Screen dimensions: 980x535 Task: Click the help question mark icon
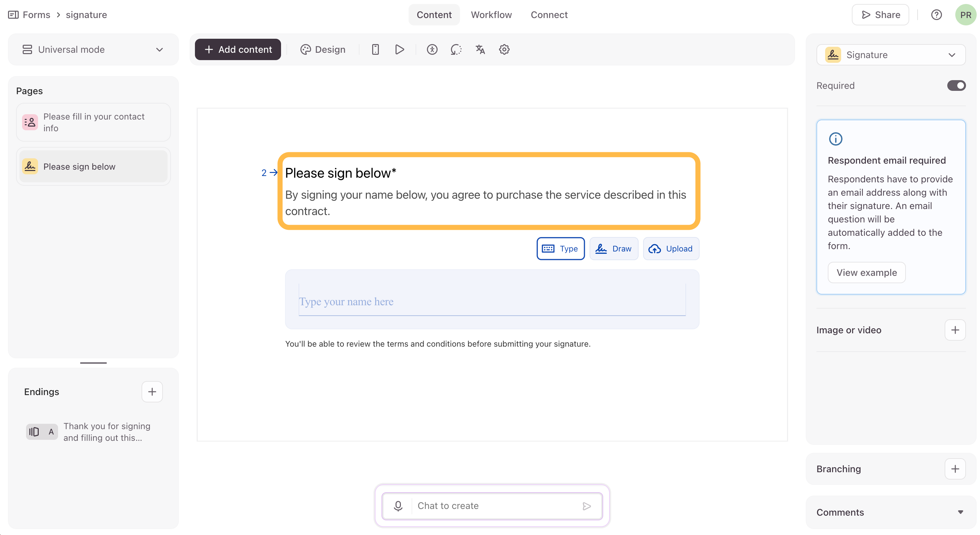click(x=936, y=15)
